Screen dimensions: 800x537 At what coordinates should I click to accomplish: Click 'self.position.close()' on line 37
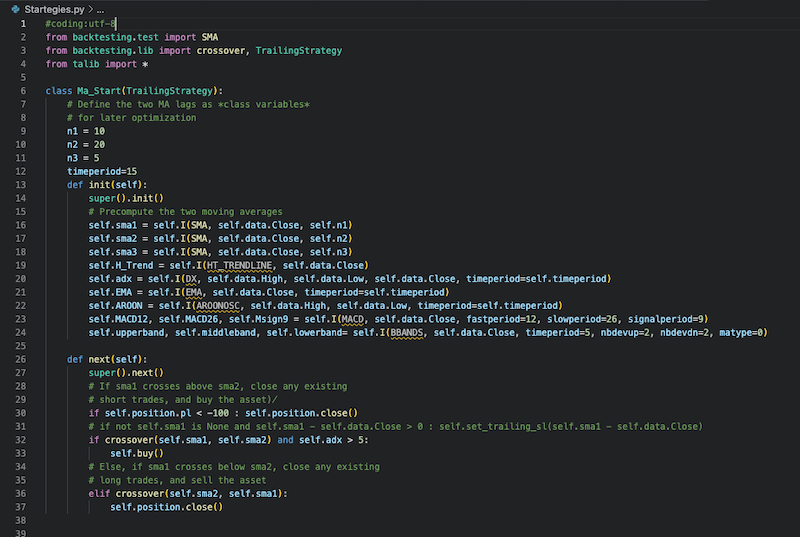[x=166, y=507]
